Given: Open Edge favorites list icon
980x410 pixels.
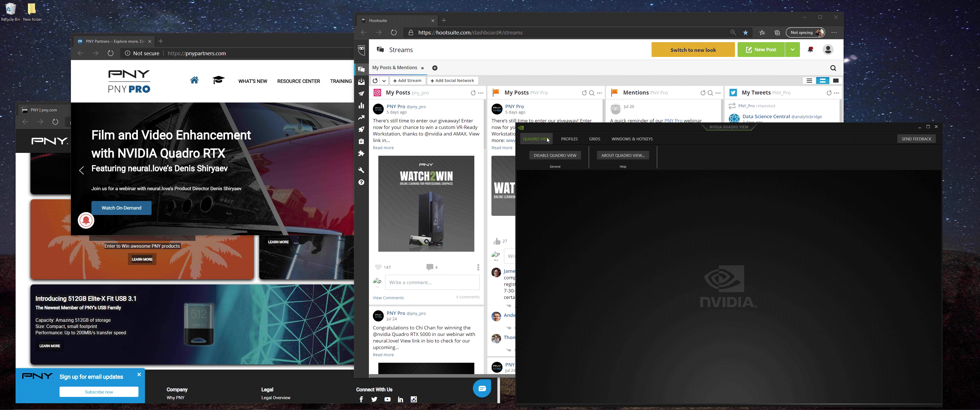Looking at the screenshot, I should tap(762, 33).
